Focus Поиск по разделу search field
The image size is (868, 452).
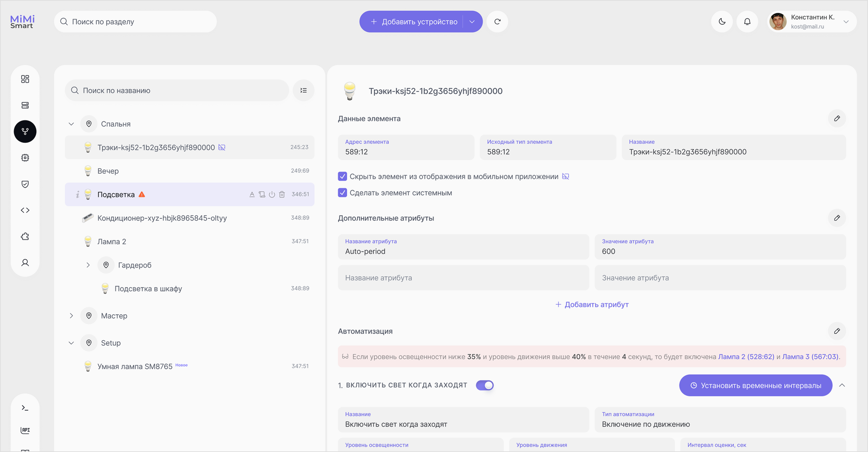pyautogui.click(x=135, y=22)
